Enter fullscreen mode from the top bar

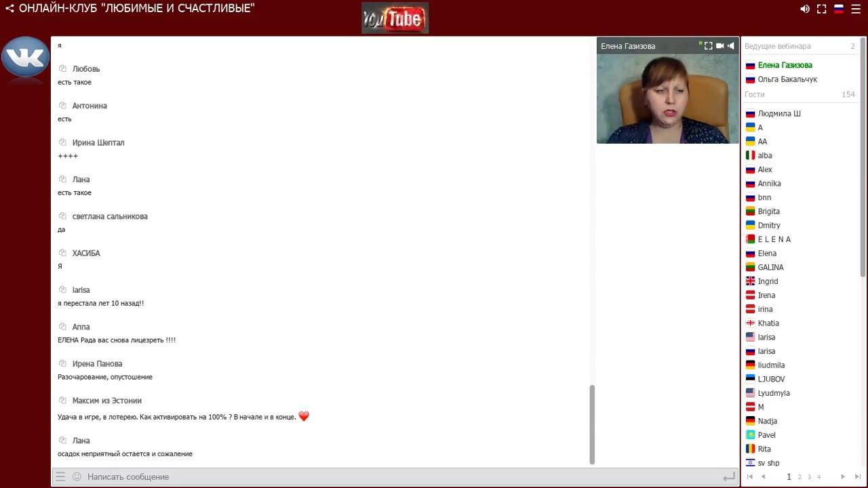click(821, 9)
